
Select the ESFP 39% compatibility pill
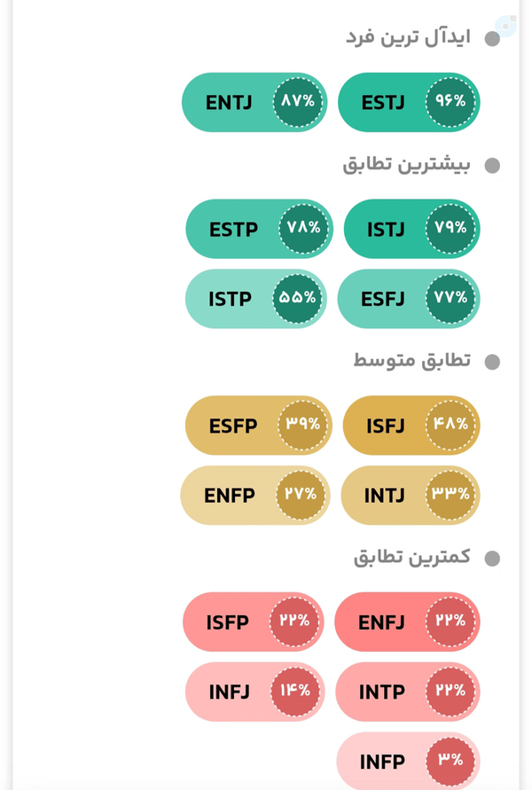258,426
